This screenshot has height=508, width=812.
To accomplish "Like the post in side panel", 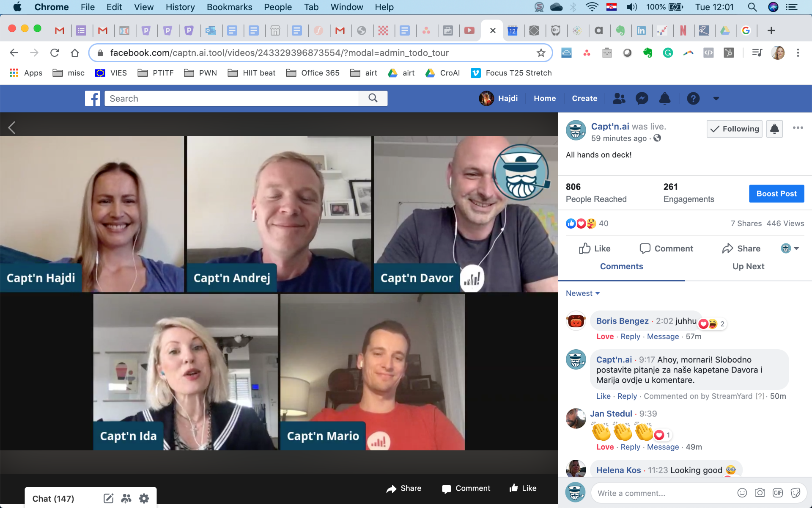I will 594,248.
